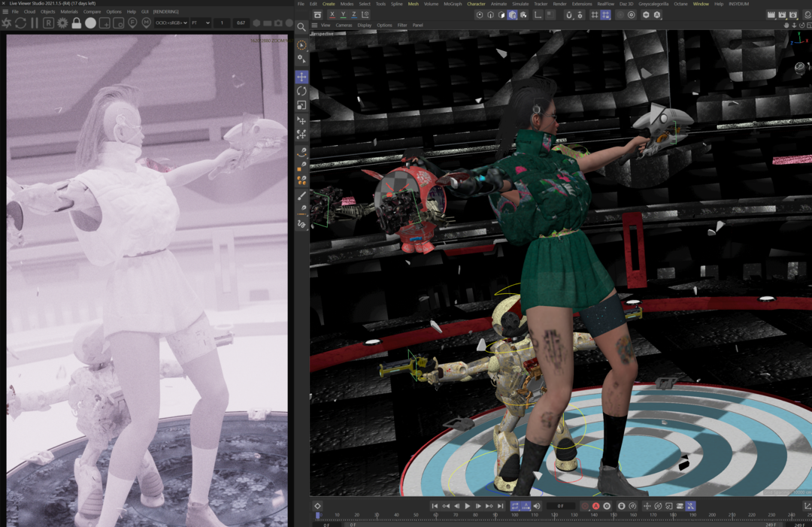
Task: Toggle Y axis lock
Action: (x=343, y=14)
